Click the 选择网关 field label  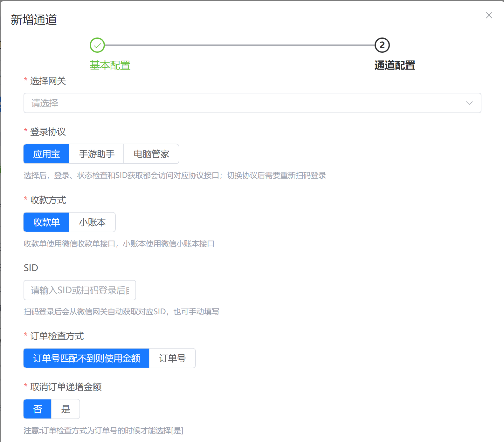[48, 81]
